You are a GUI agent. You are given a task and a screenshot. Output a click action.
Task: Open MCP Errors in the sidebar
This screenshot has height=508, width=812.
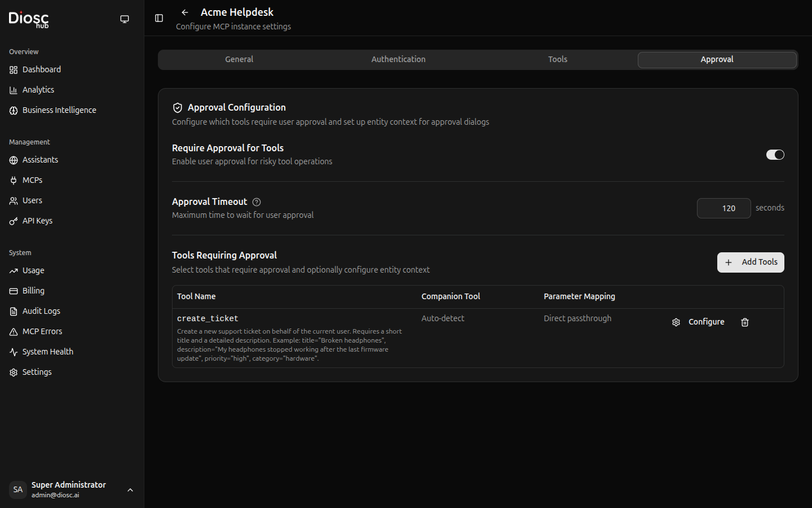point(42,331)
